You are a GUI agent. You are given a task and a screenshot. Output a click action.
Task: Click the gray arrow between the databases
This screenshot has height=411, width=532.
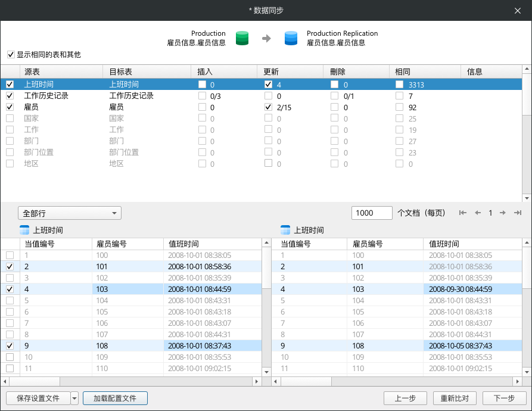pos(266,38)
